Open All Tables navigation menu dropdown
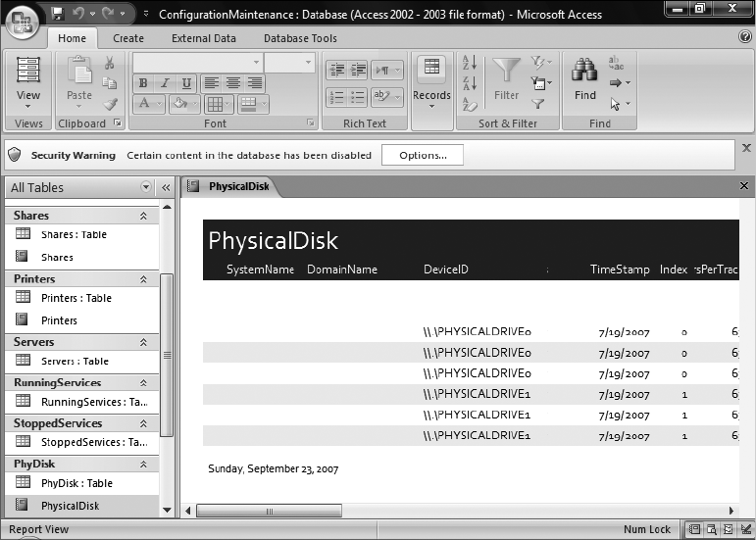The height and width of the screenshot is (540, 756). pos(146,187)
